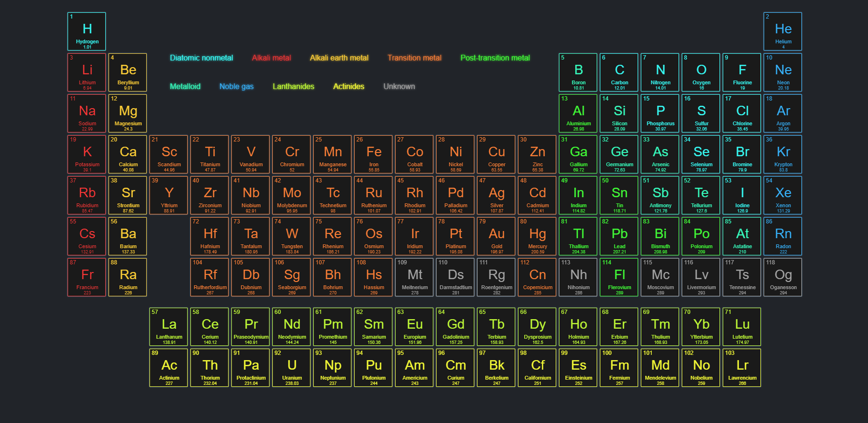Click the Actinium element tile
The image size is (868, 423).
(x=169, y=368)
